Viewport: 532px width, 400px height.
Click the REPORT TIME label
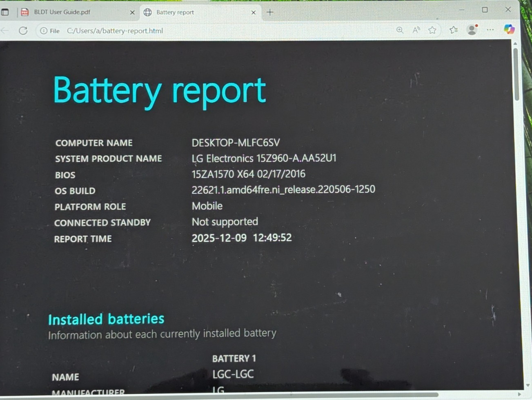click(83, 239)
